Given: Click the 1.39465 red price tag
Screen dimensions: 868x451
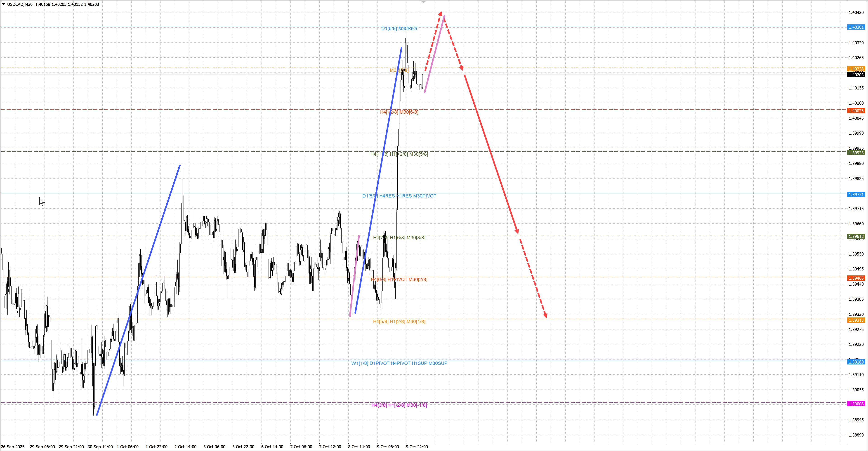Looking at the screenshot, I should (x=856, y=278).
